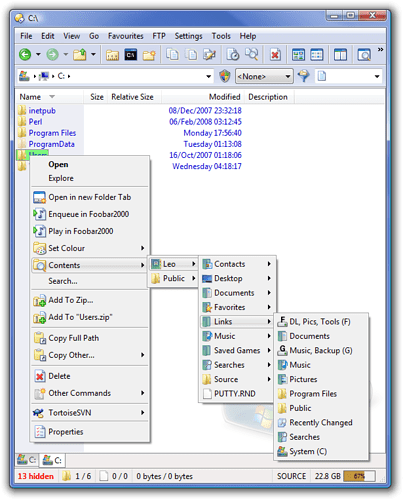Click Copy Full Path entry
The width and height of the screenshot is (403, 500).
pos(90,338)
